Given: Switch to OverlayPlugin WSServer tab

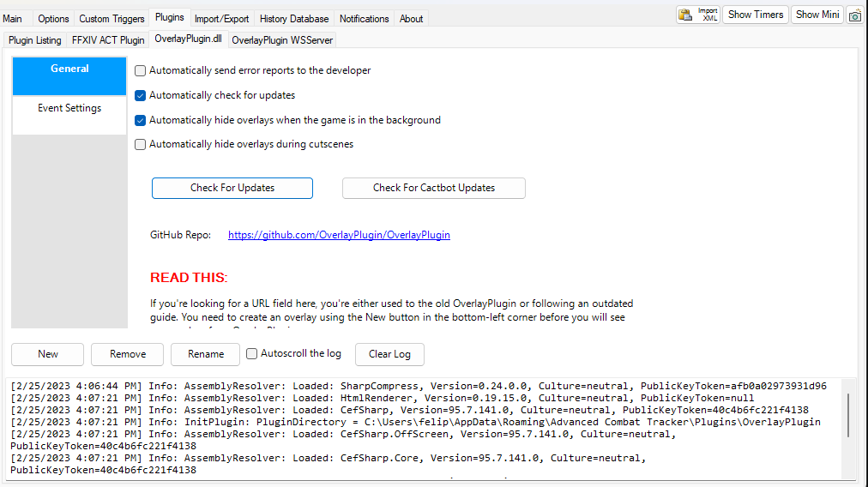Looking at the screenshot, I should point(281,40).
